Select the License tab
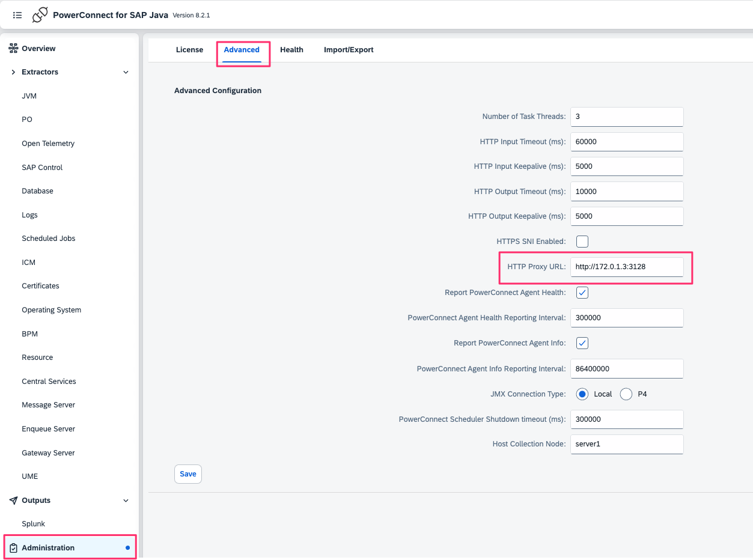The height and width of the screenshot is (560, 753). [x=189, y=50]
